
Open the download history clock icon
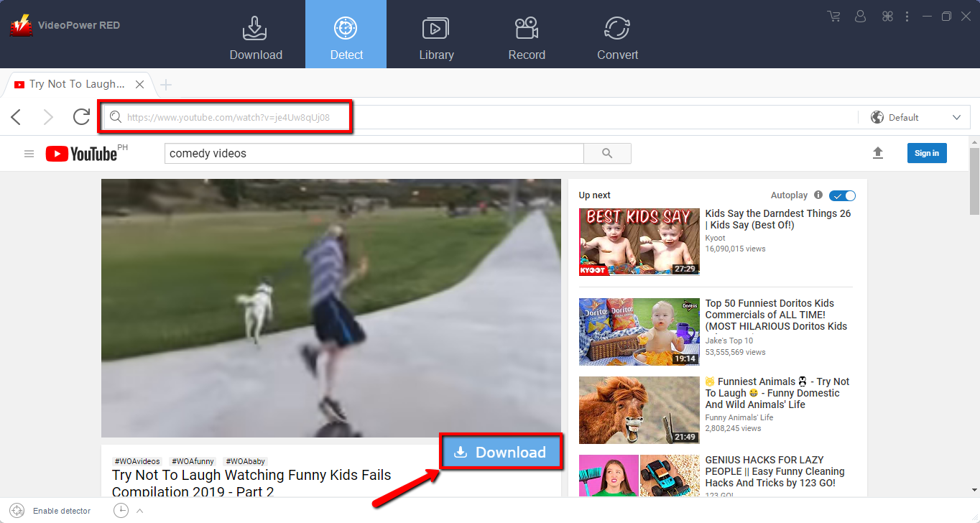121,511
